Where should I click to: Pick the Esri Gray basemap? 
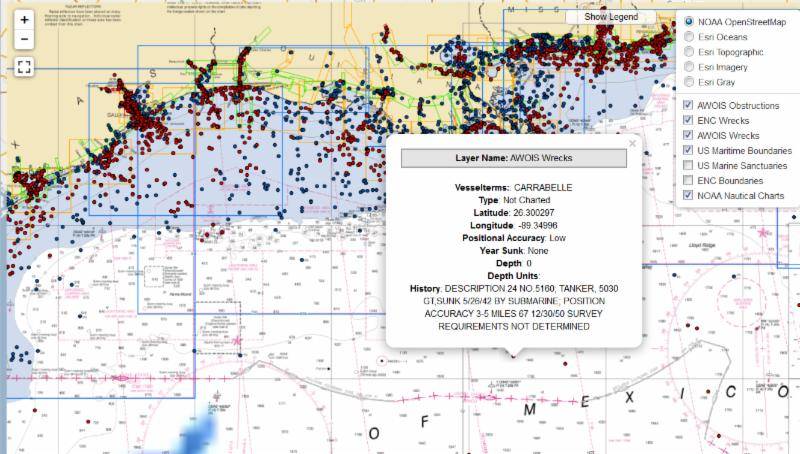point(689,82)
